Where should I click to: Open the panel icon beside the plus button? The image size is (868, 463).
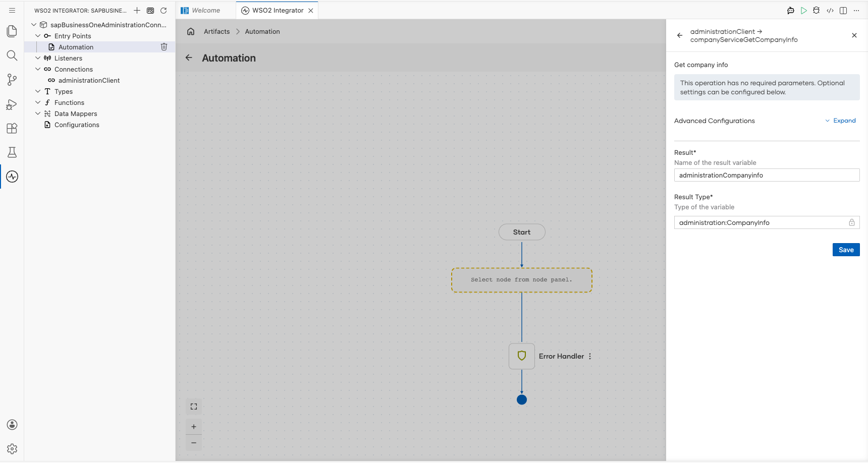click(150, 11)
